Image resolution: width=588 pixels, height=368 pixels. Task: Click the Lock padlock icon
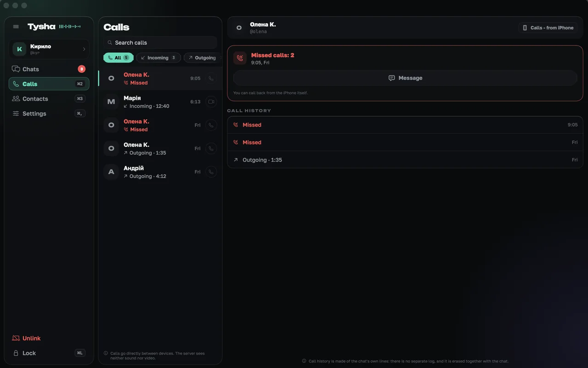click(16, 353)
